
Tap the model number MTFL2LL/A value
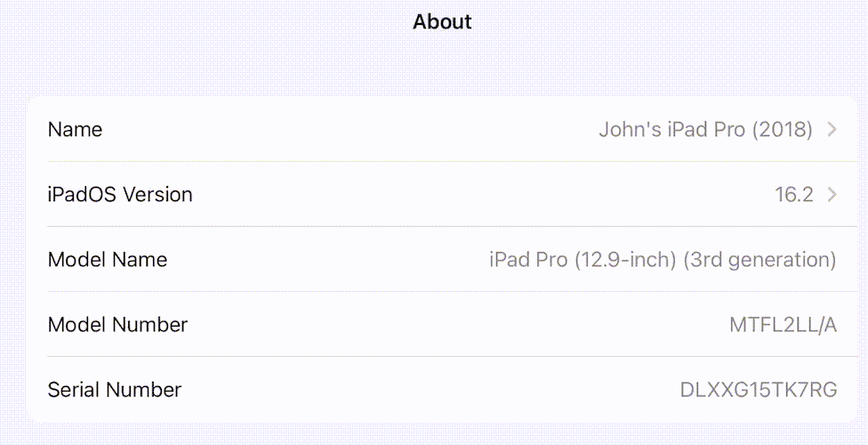(783, 325)
